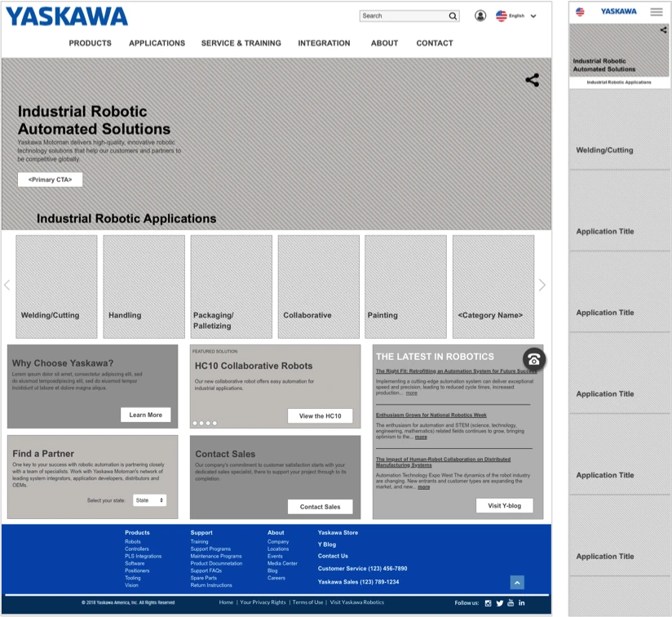Open Impact of Human-Robot Collaboration article
672x617 pixels.
(x=443, y=462)
